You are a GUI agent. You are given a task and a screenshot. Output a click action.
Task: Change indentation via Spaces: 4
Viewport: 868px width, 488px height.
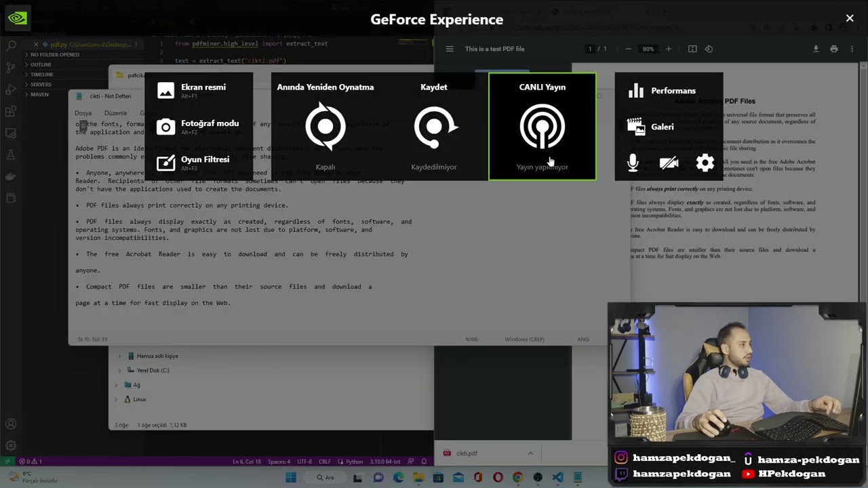[279, 462]
